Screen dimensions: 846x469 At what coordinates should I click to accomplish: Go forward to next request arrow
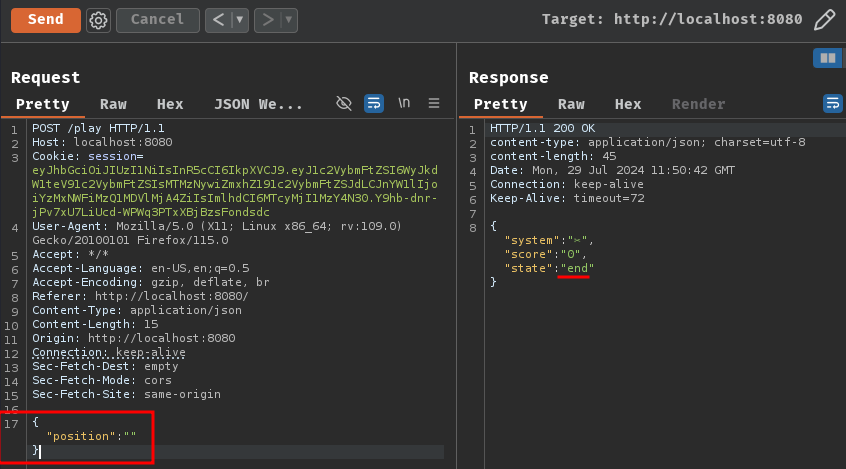click(x=268, y=21)
